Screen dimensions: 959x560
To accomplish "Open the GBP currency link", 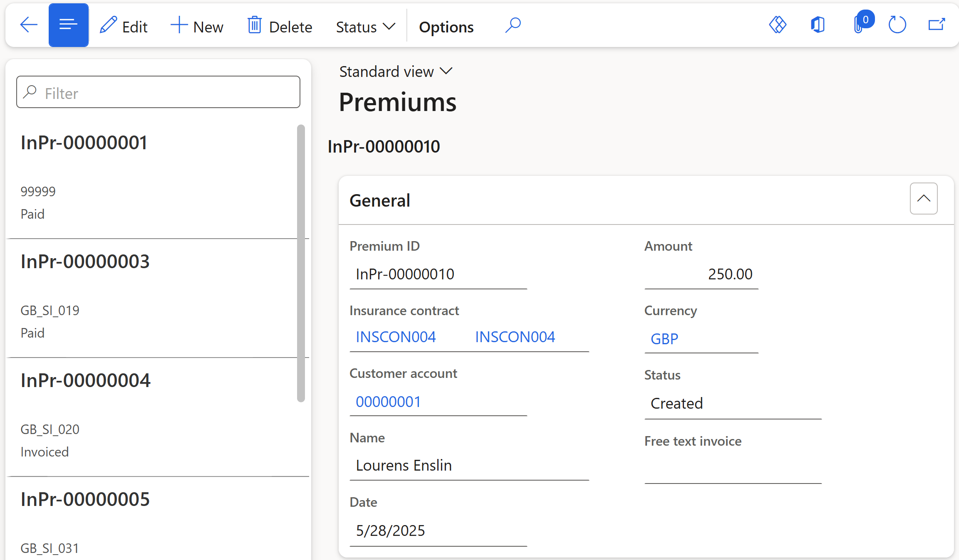I will (664, 339).
